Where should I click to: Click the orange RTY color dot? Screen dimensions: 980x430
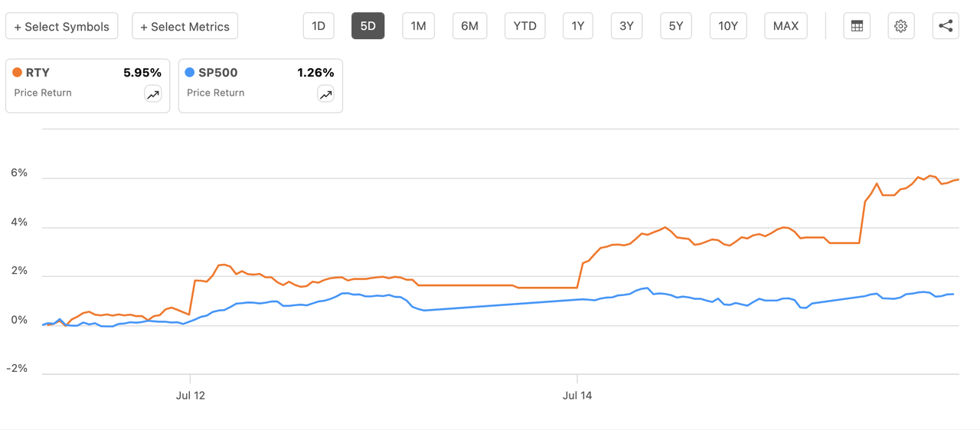click(18, 73)
